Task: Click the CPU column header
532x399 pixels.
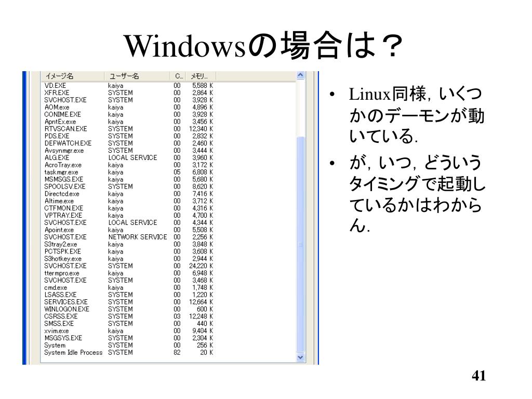Action: (178, 76)
